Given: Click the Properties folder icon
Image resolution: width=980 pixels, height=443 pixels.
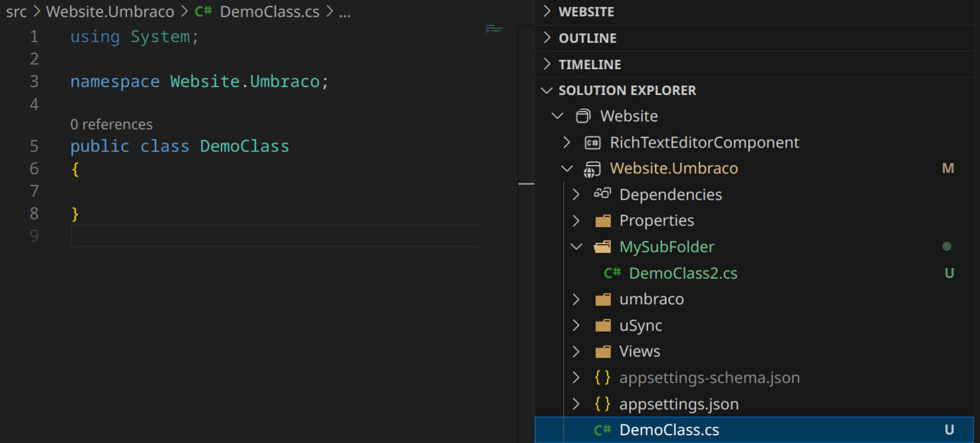Looking at the screenshot, I should pyautogui.click(x=603, y=221).
